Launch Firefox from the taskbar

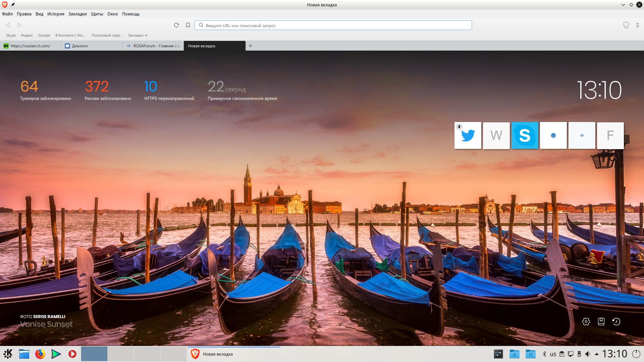40,354
